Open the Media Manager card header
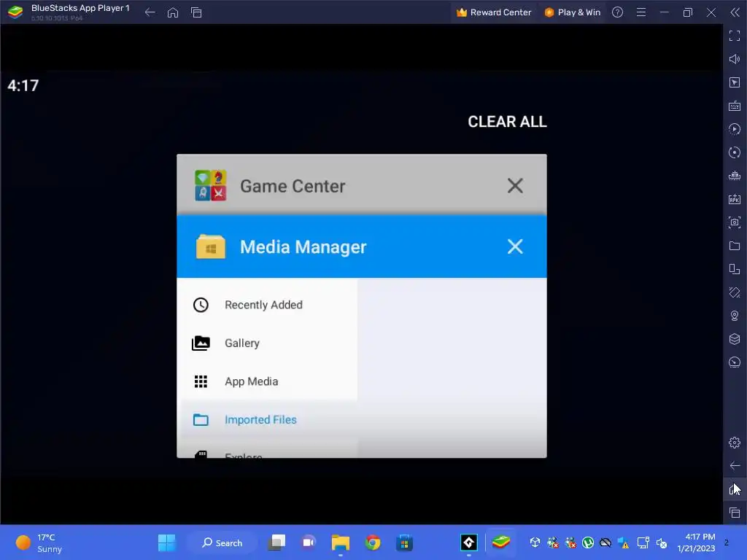 click(x=362, y=246)
